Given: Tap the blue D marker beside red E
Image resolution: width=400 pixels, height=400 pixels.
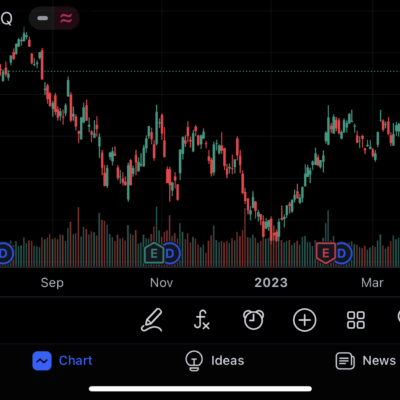Looking at the screenshot, I should pyautogui.click(x=342, y=254).
